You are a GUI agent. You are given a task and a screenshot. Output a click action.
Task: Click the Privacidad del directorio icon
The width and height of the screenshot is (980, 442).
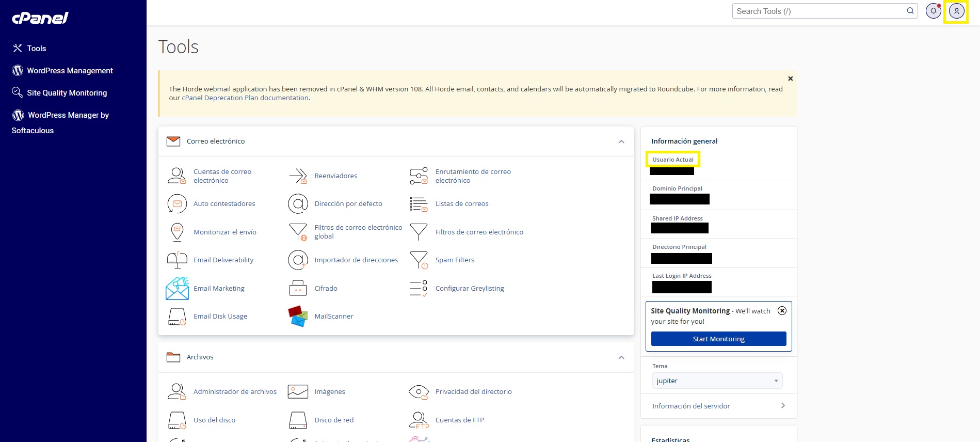[419, 391]
